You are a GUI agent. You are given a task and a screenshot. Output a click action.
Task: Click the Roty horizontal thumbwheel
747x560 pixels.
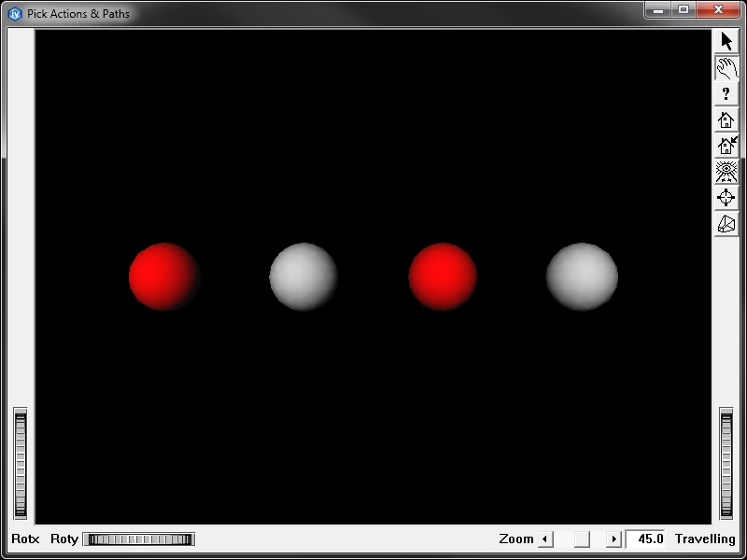pyautogui.click(x=138, y=539)
